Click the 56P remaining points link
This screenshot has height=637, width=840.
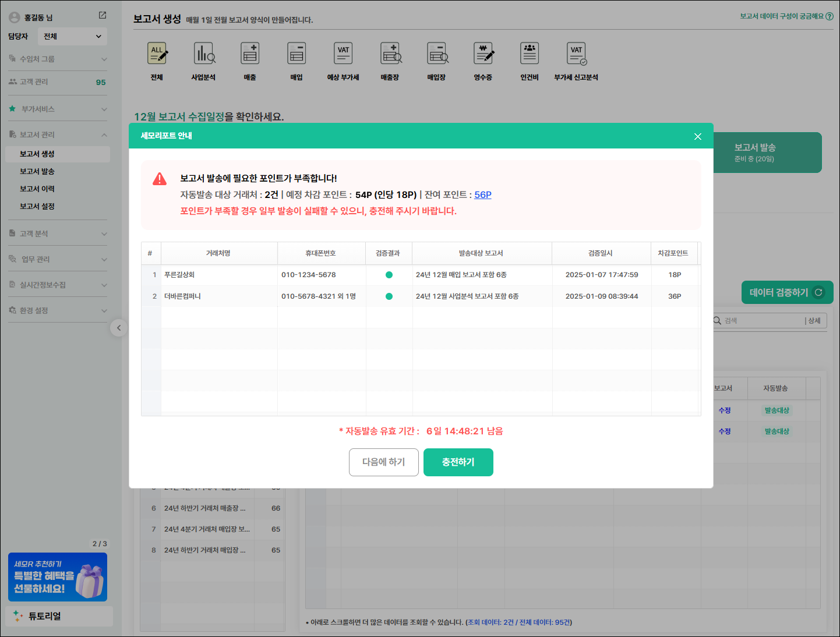coord(482,194)
